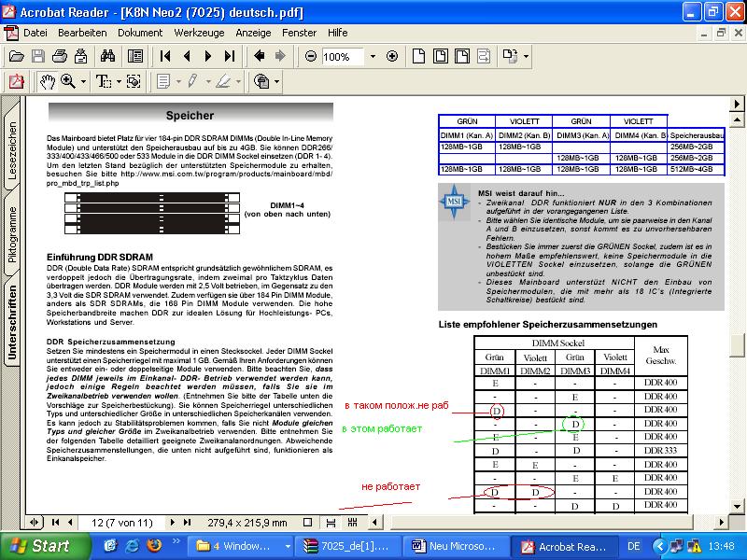
Task: Open the Datei menu
Action: pyautogui.click(x=35, y=33)
